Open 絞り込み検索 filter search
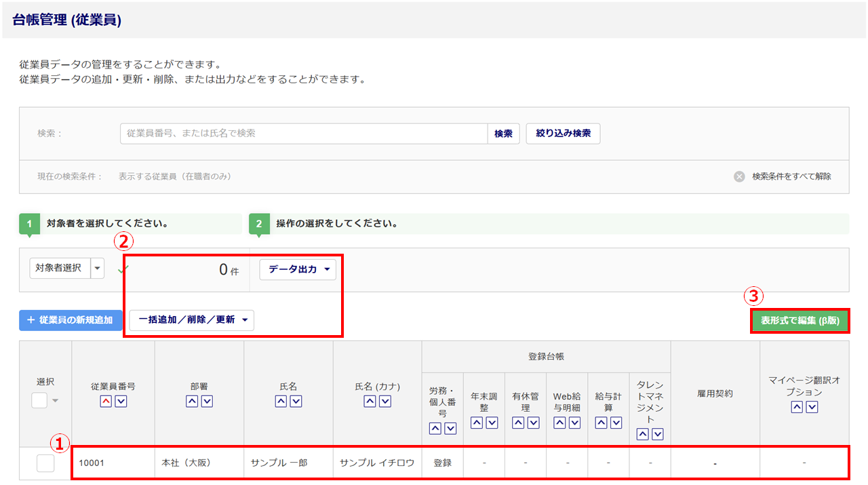This screenshot has width=868, height=485. click(563, 134)
